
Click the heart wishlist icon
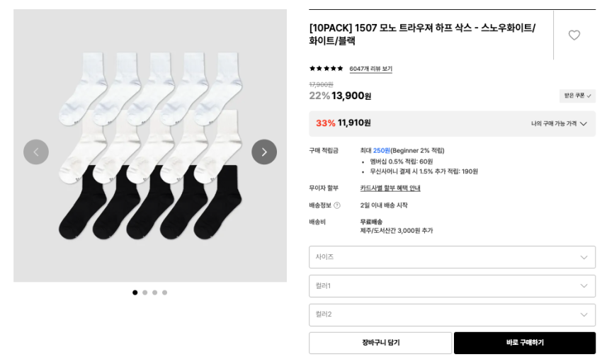pos(574,35)
